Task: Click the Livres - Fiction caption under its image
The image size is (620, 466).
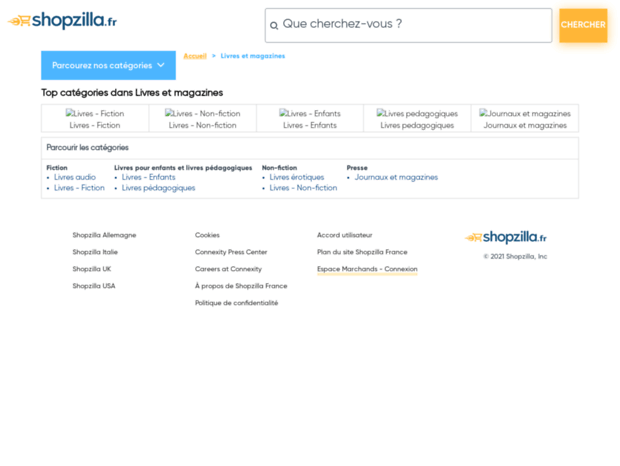Action: [95, 125]
